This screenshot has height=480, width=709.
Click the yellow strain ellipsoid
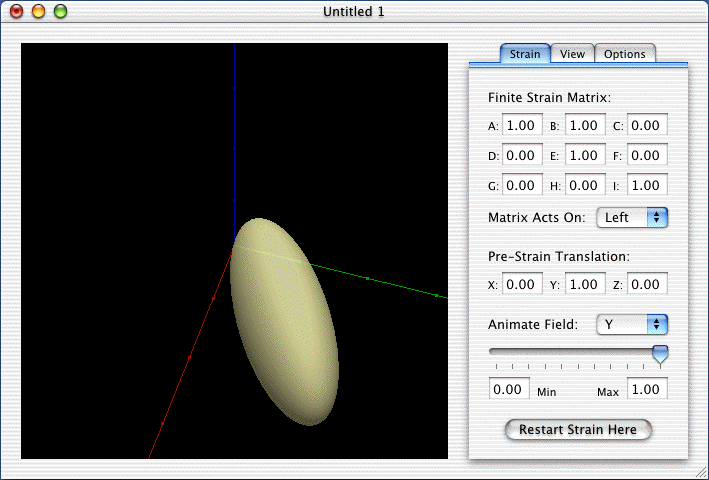coord(285,321)
